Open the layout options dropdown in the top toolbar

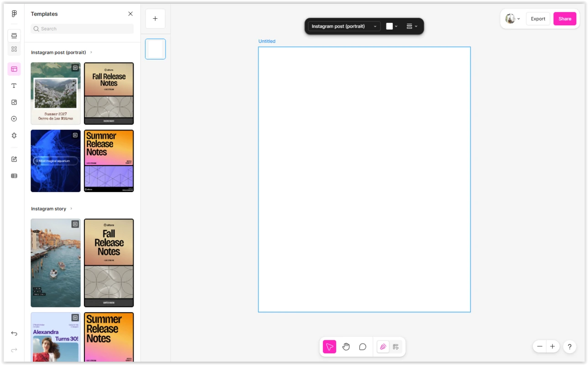pyautogui.click(x=411, y=26)
